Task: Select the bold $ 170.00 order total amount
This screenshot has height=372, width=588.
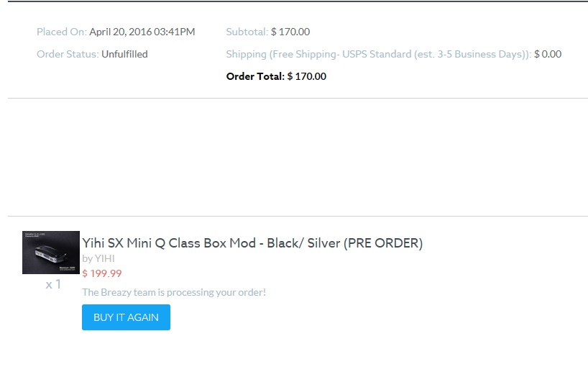Action: point(307,76)
